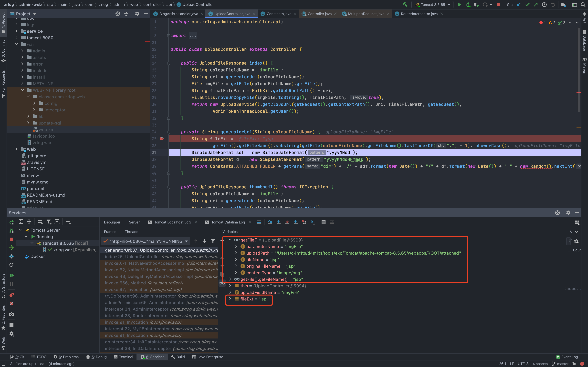
Task: Click the Resume Program icon in Services
Action: (x=11, y=275)
